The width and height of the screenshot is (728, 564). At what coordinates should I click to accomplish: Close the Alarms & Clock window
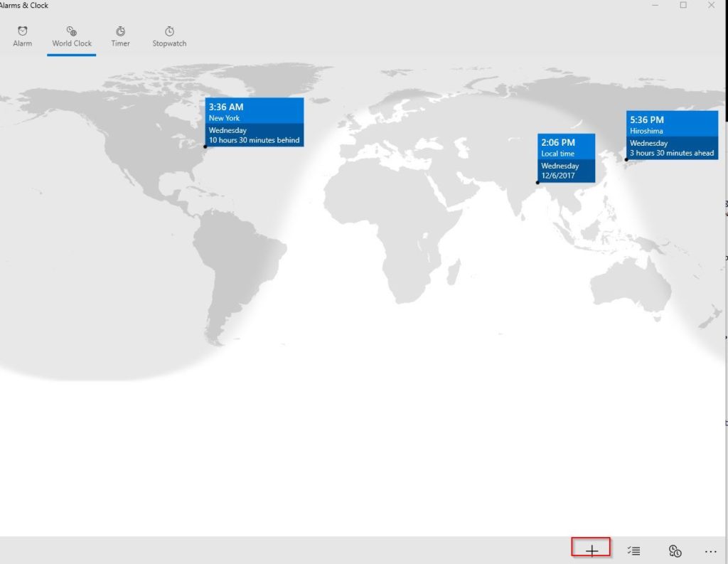click(711, 5)
